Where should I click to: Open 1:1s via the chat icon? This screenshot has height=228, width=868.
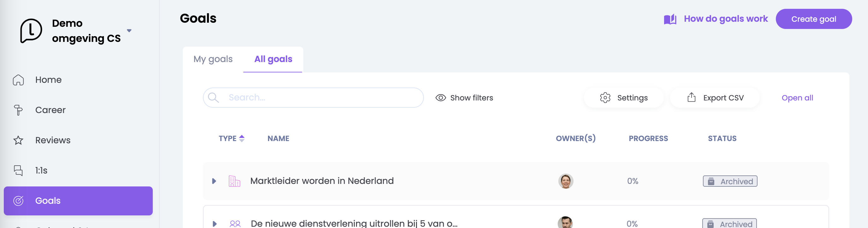coord(18,170)
